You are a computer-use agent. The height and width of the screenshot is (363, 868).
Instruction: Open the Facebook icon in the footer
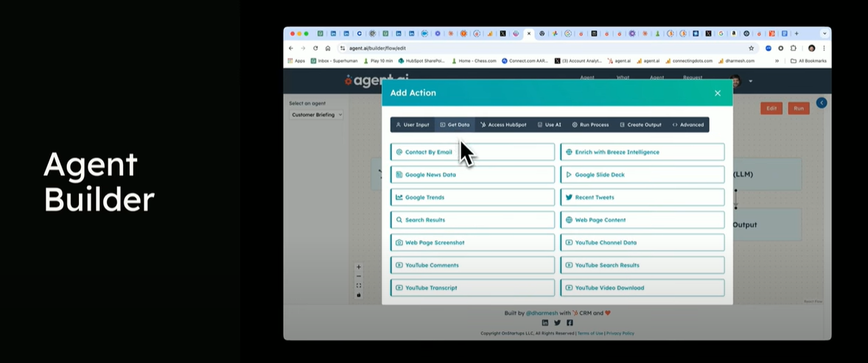570,323
